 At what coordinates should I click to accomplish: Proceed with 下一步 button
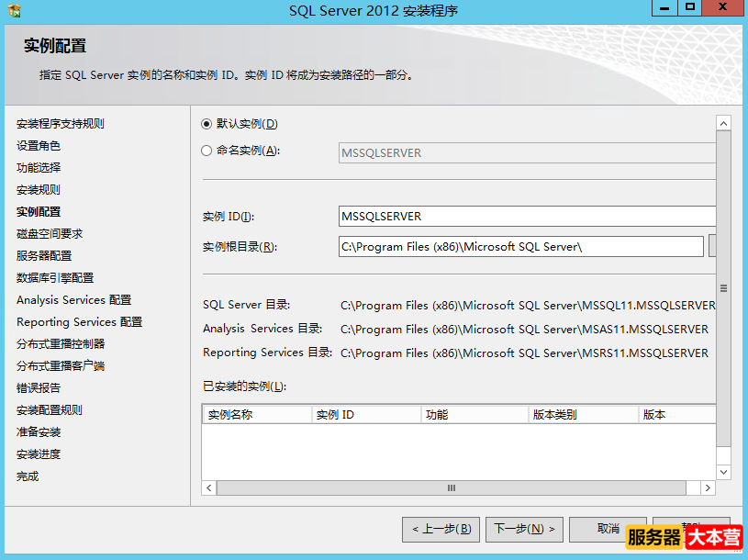[524, 529]
